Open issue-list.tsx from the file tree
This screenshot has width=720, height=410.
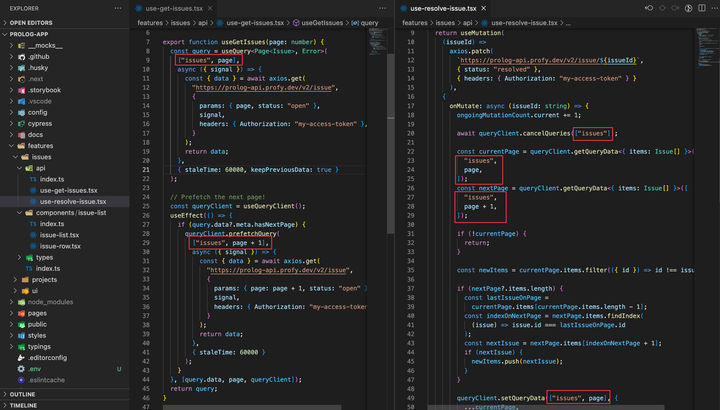tap(61, 235)
